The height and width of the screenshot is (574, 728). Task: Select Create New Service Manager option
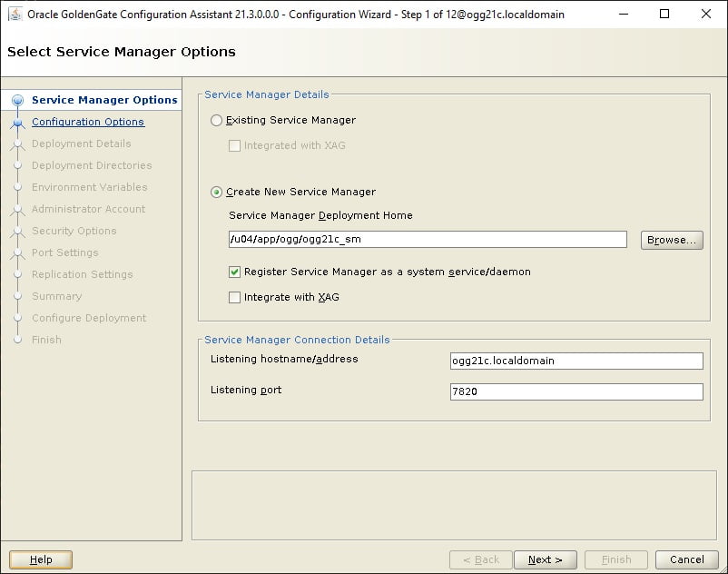216,192
